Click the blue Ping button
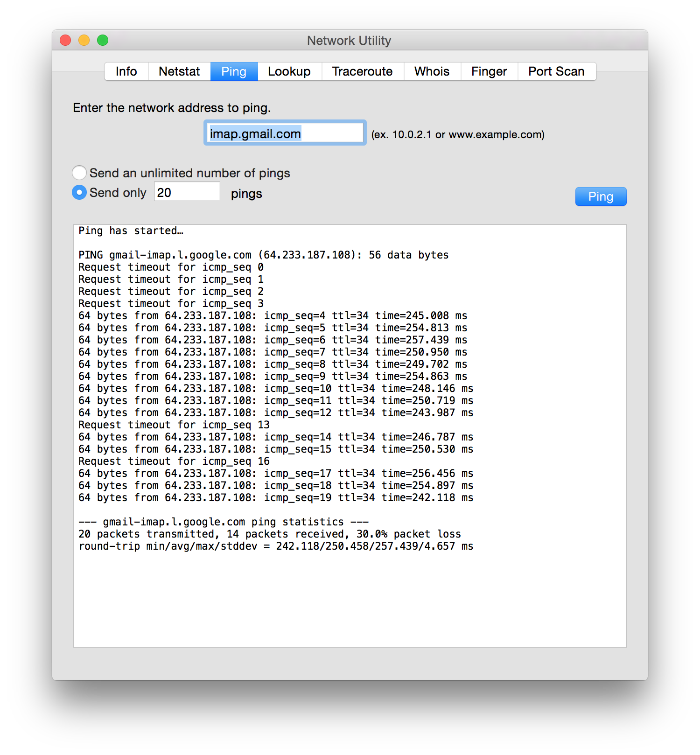Image resolution: width=700 pixels, height=755 pixels. 601,196
